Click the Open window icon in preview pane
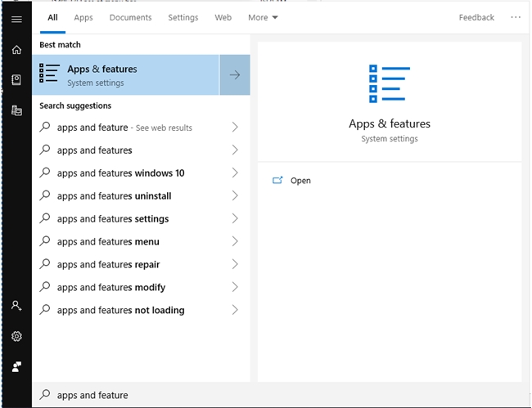The width and height of the screenshot is (532, 408). coord(277,180)
